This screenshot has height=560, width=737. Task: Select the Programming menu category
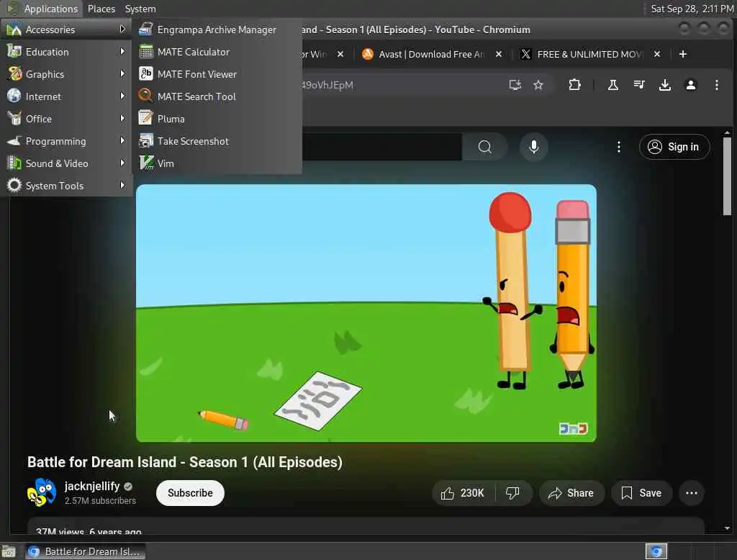point(66,141)
